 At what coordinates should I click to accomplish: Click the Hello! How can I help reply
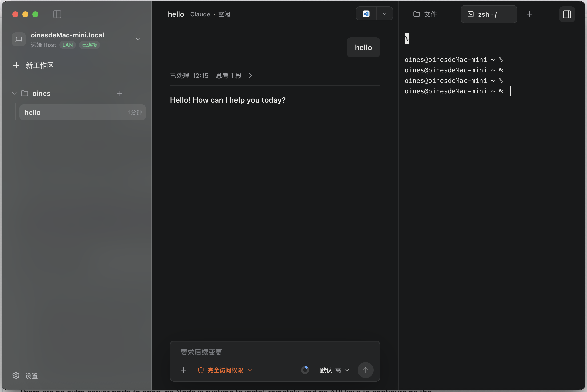pos(228,100)
